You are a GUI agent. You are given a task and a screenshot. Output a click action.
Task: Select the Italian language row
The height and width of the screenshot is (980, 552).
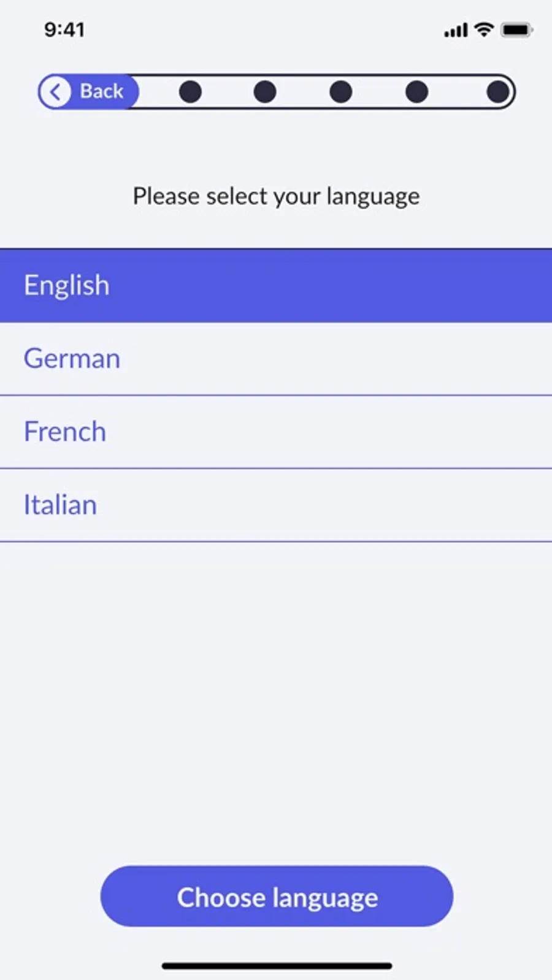[x=276, y=505]
